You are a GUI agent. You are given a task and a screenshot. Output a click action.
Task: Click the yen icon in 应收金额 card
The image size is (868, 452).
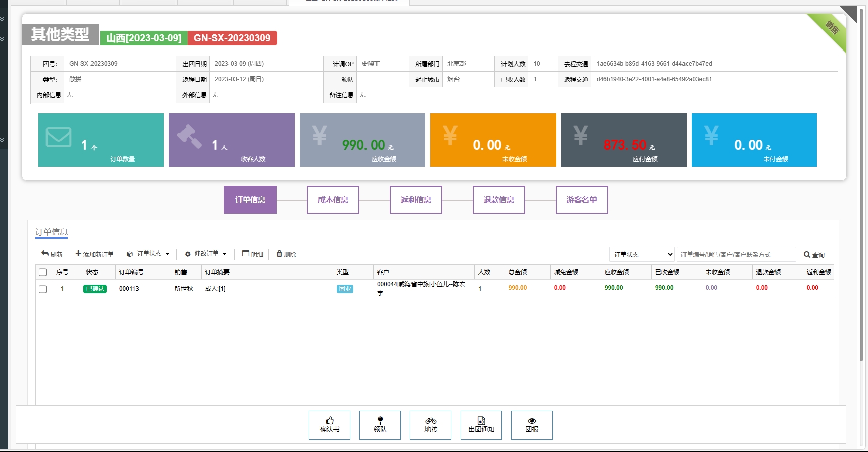[319, 135]
